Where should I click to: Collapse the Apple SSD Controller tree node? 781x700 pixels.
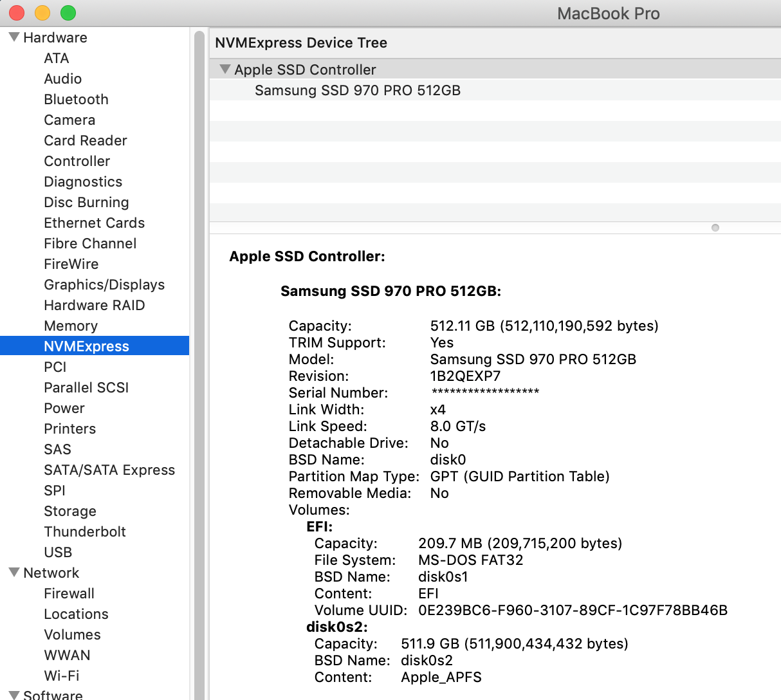coord(225,69)
